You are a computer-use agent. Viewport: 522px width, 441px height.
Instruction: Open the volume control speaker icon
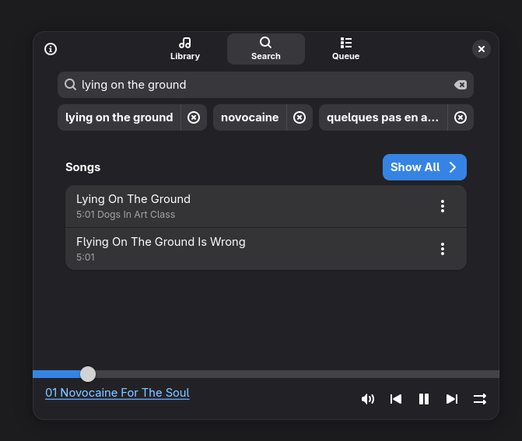(368, 399)
